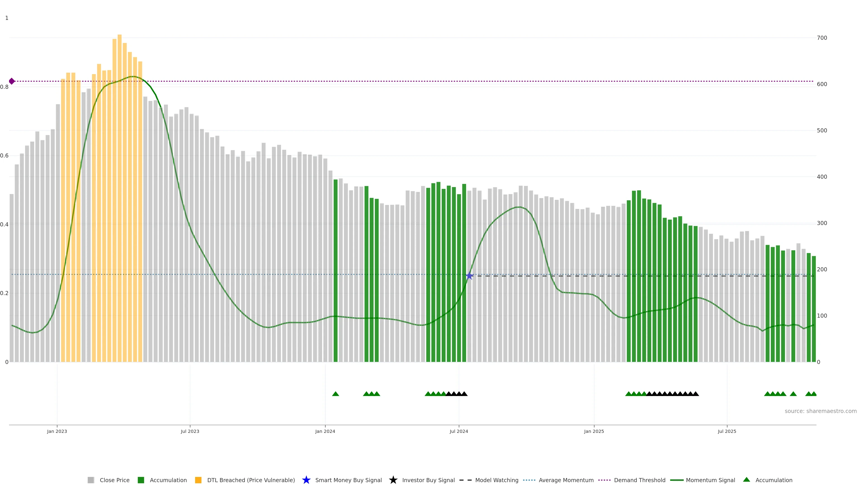Click the green Accumulation legend square

point(141,480)
